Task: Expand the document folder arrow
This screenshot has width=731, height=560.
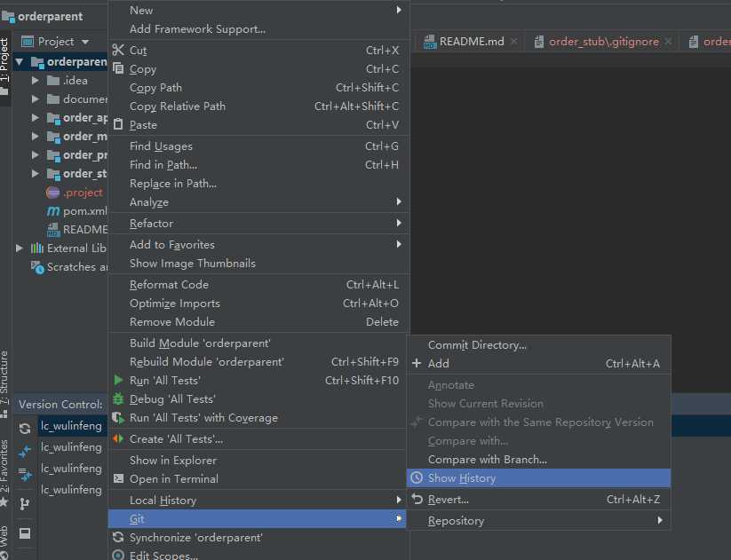Action: [35, 99]
